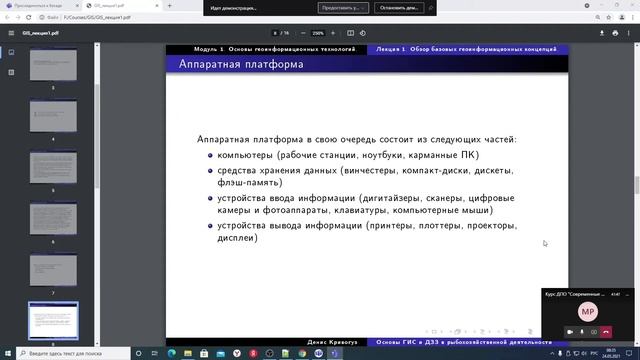This screenshot has height=360, width=640.
Task: Select page 6 thumbnail
Action: click(x=53, y=219)
